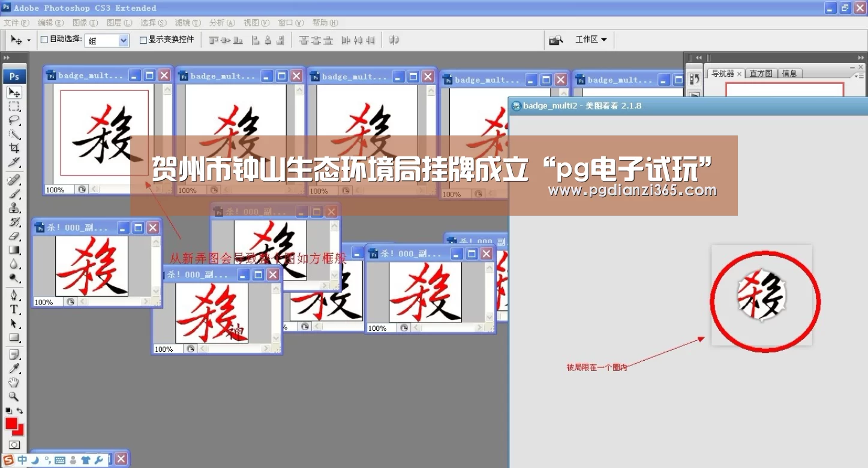Viewport: 868px width, 468px height.
Task: Open the 窗口 menu
Action: (291, 23)
